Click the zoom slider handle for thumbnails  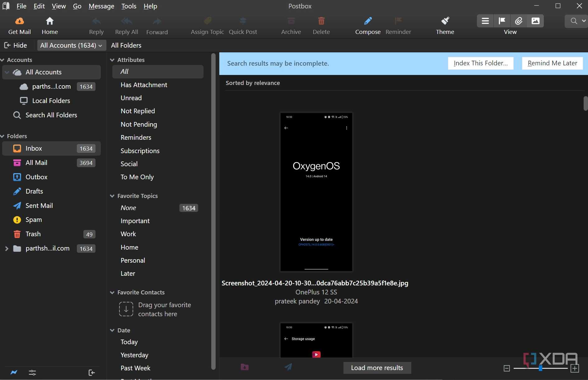tap(541, 368)
